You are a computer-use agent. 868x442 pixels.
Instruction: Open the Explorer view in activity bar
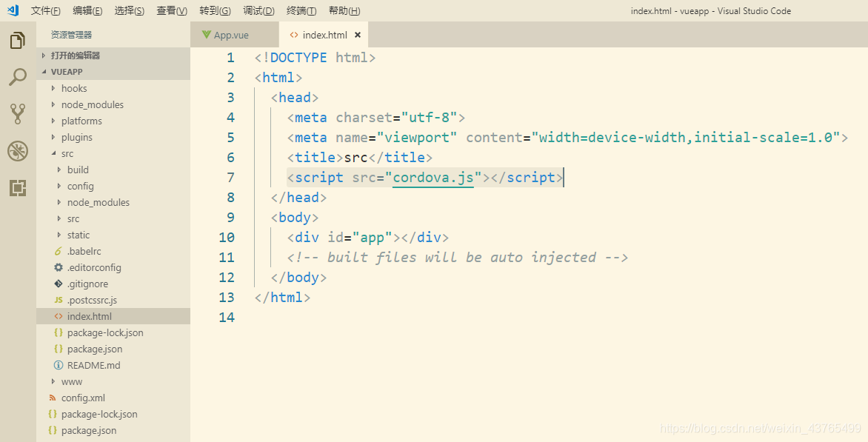(x=18, y=41)
